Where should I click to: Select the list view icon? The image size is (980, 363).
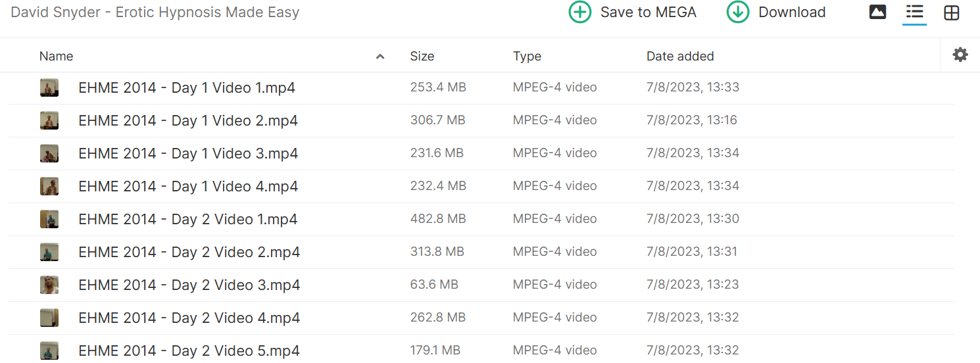coord(914,12)
